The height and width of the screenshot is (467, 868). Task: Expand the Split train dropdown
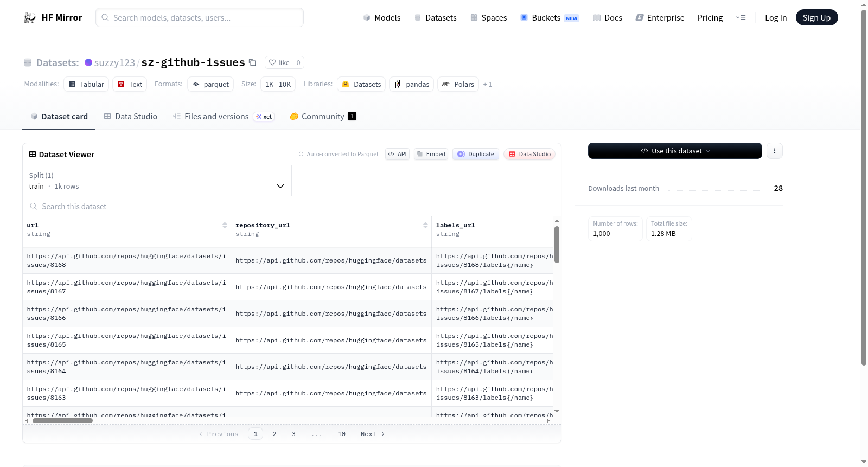point(157,181)
